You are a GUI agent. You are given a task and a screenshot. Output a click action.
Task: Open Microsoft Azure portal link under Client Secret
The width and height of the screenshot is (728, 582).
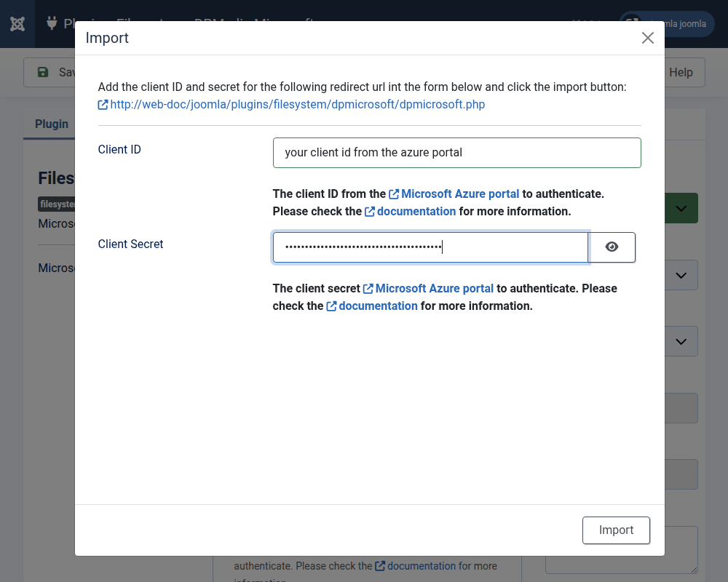pyautogui.click(x=434, y=289)
